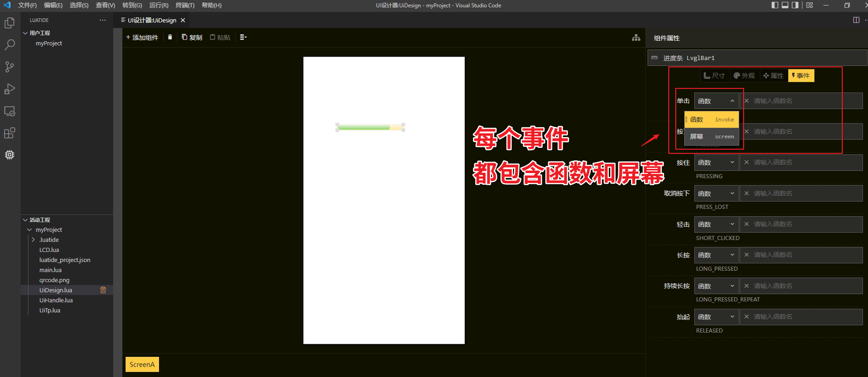Open Extensions view in activity bar
The image size is (868, 377).
9,133
